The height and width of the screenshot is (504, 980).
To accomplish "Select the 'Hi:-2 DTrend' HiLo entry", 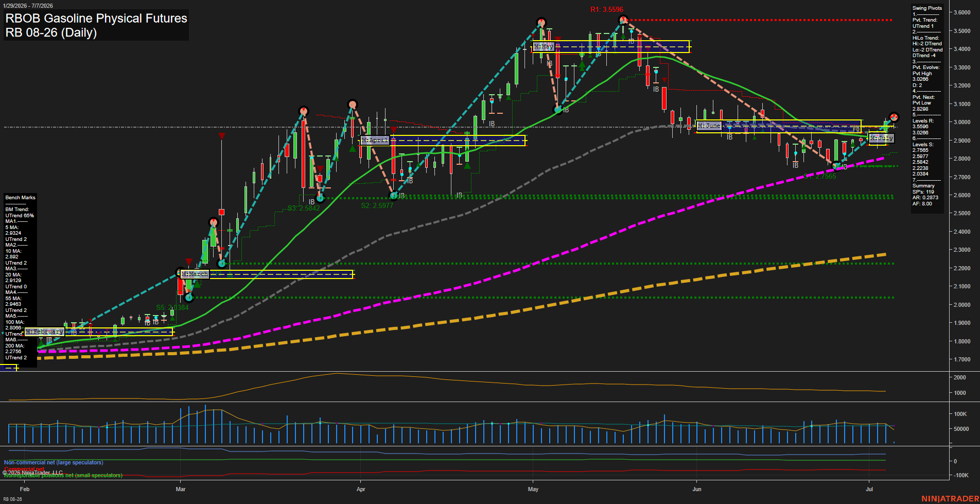I will point(927,44).
